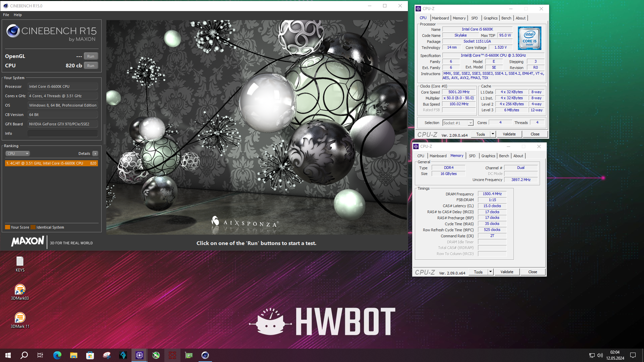The width and height of the screenshot is (644, 362).
Task: Click the CPU-Z taskbar icon
Action: click(140, 355)
